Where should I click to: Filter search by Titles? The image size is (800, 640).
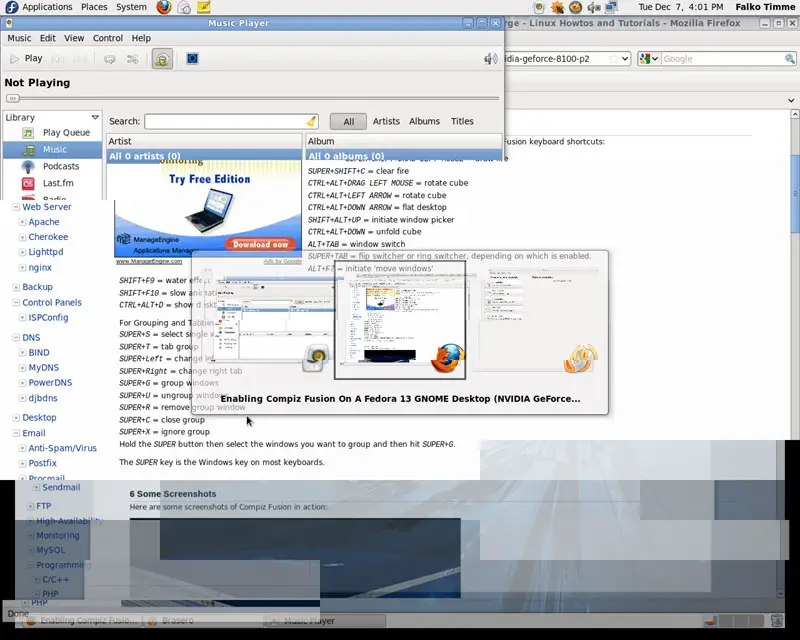462,121
